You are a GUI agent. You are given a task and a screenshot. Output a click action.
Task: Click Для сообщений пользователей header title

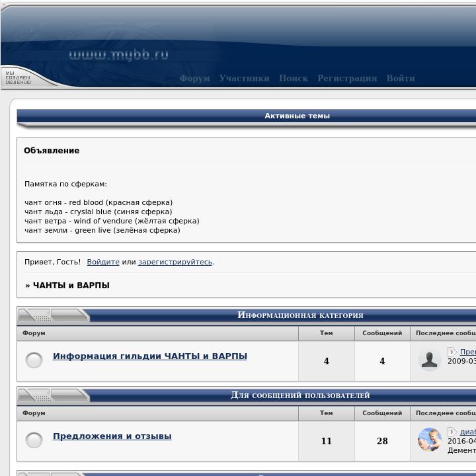click(300, 395)
